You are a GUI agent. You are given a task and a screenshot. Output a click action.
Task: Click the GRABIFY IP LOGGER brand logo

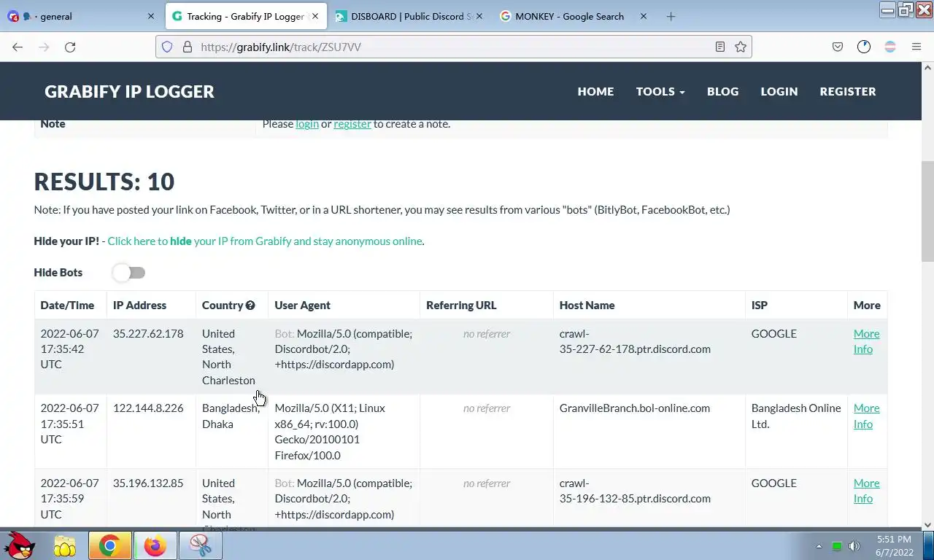pos(129,91)
